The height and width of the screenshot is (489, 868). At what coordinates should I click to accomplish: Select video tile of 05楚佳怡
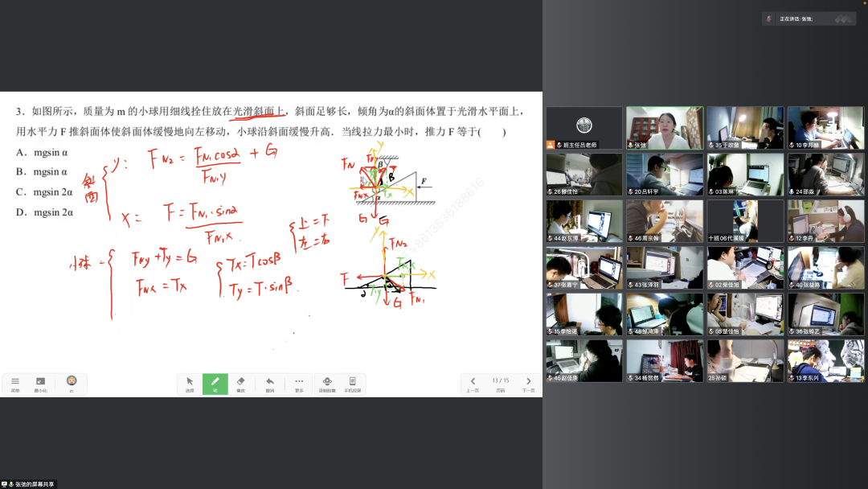click(x=745, y=314)
